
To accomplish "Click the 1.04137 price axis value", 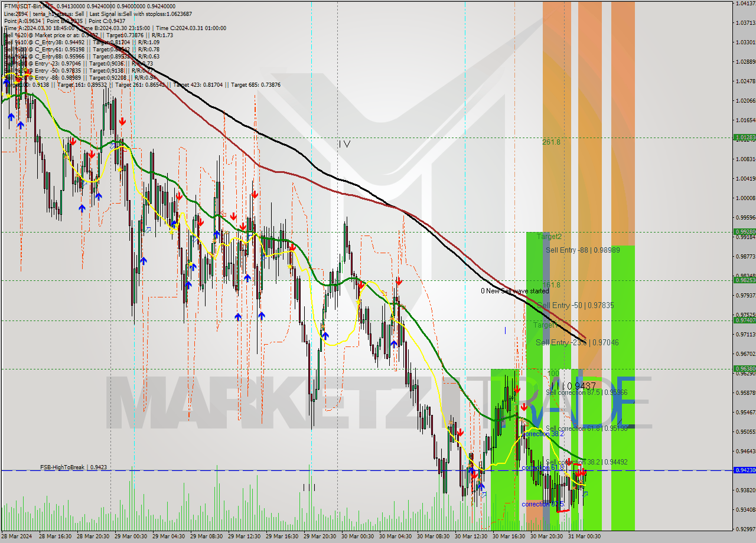I will pos(746,3).
